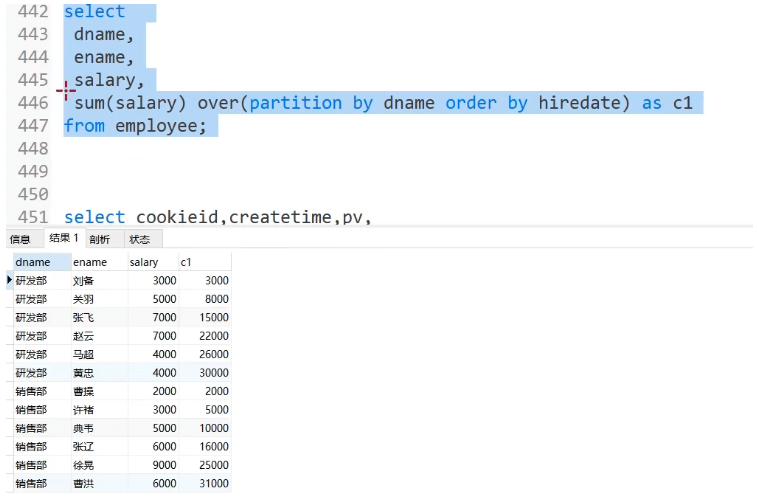Select the ename column header
Screen dimensions: 757x502
click(99, 262)
